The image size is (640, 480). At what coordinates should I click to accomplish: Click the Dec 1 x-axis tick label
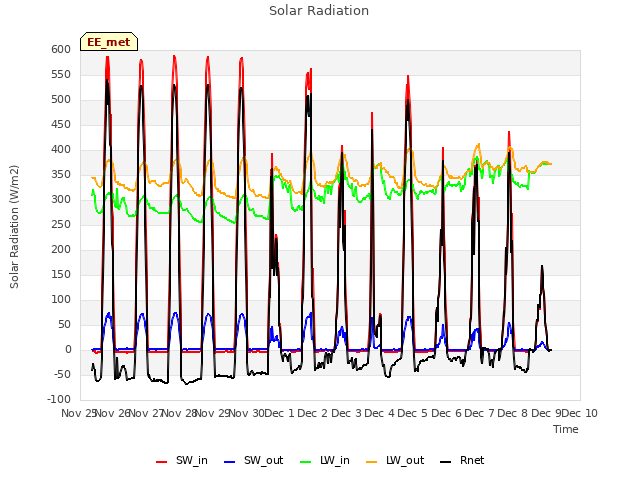pyautogui.click(x=280, y=413)
